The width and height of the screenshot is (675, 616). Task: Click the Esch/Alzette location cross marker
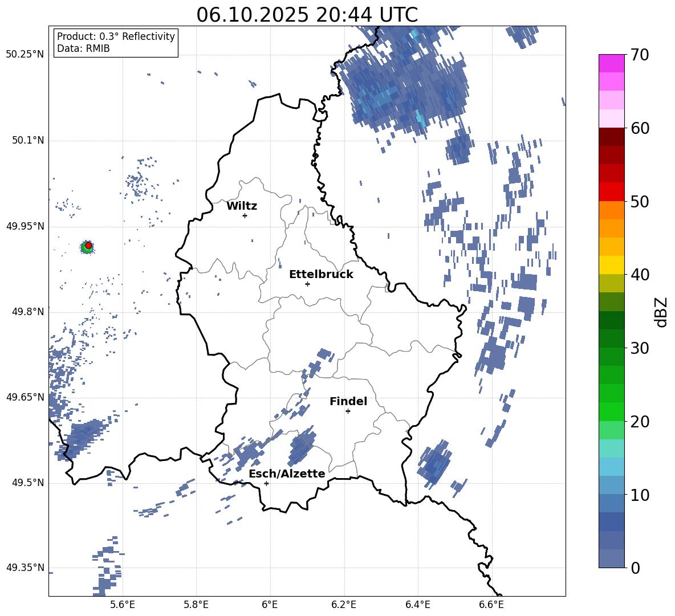tap(266, 483)
